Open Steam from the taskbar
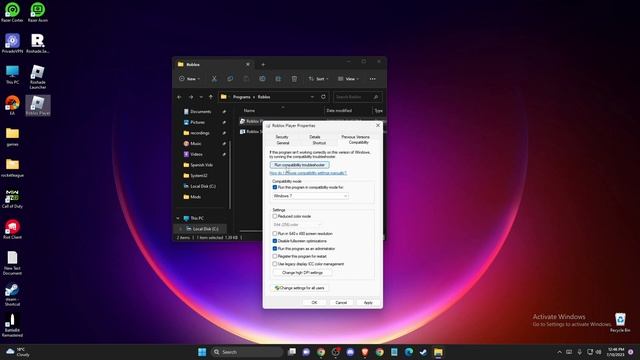This screenshot has height=360, width=640. 423,352
